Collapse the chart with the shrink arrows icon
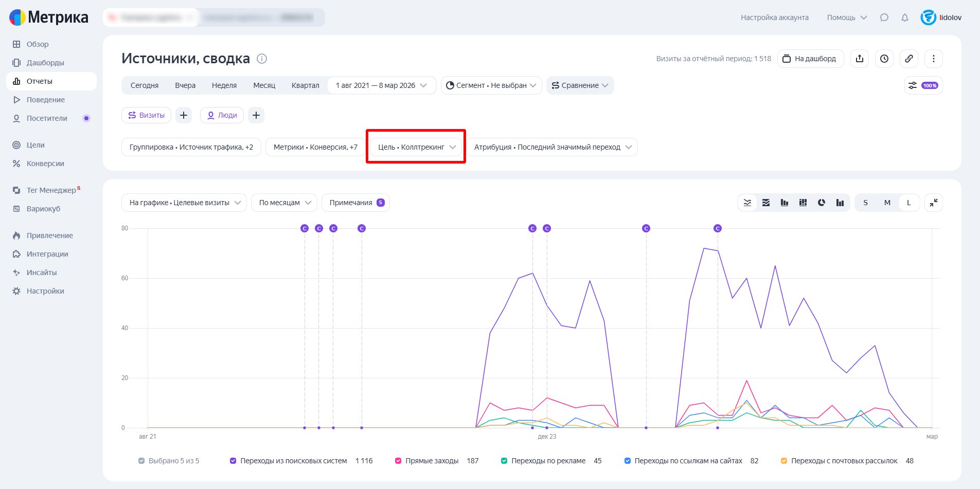The height and width of the screenshot is (489, 980). tap(933, 203)
